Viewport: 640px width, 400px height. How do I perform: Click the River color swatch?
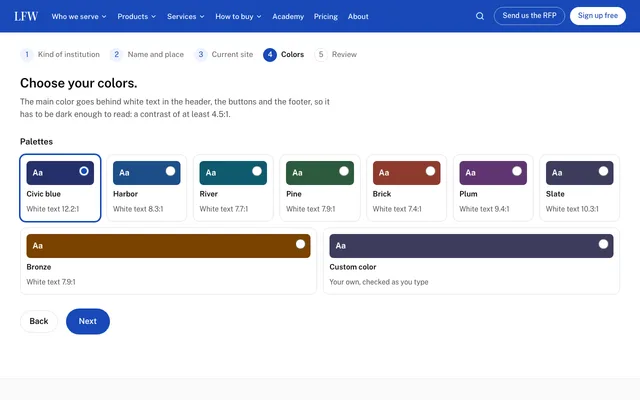point(233,173)
